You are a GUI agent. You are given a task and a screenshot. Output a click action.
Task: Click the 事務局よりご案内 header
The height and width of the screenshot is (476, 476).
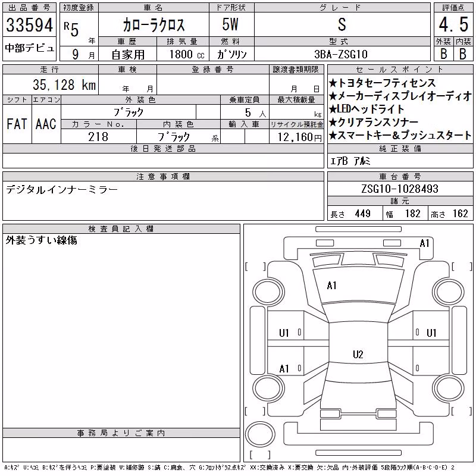(x=121, y=433)
